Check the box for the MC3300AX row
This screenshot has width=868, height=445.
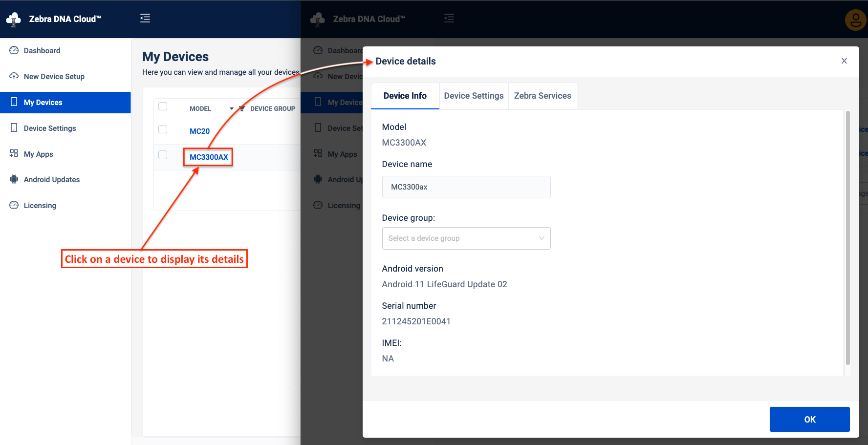tap(163, 155)
